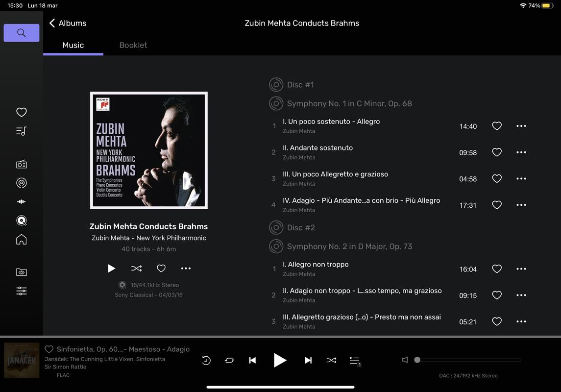
Task: Open the search button in sidebar
Action: (x=22, y=33)
